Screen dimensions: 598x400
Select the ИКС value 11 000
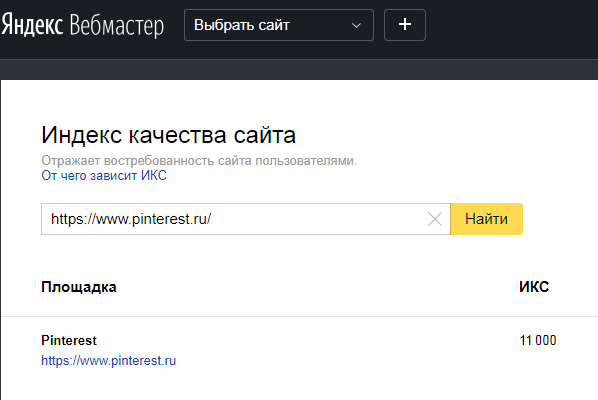(538, 340)
